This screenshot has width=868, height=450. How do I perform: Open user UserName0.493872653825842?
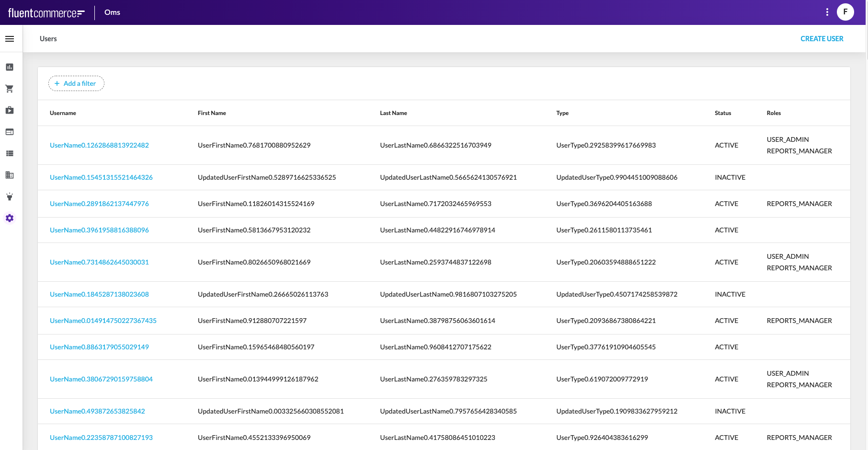(x=98, y=411)
